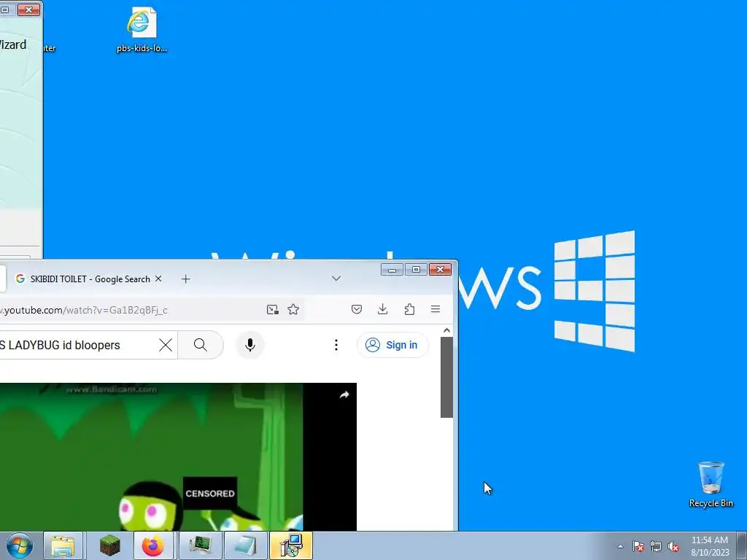Image resolution: width=747 pixels, height=560 pixels.
Task: Open the green monitor app in the taskbar
Action: point(200,545)
